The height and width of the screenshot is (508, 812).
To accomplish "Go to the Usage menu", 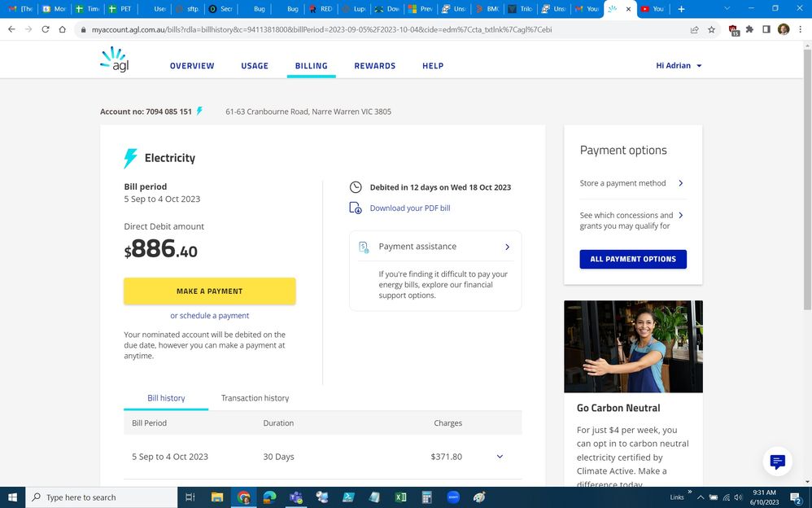I will pyautogui.click(x=255, y=66).
